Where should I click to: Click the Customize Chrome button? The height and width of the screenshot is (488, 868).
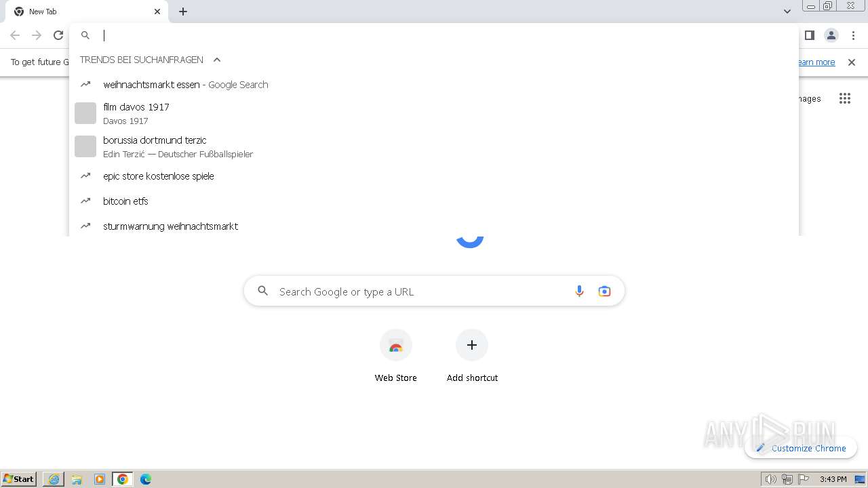(x=801, y=448)
